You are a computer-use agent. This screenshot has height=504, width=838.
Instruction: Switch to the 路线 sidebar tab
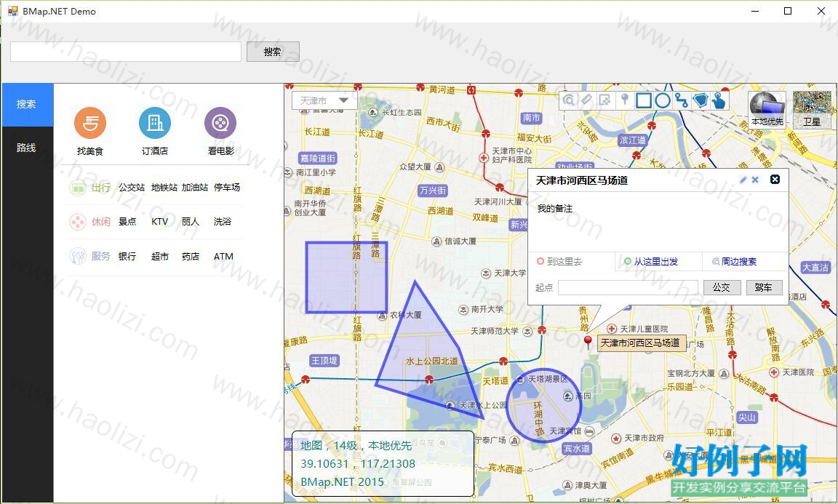coord(27,148)
